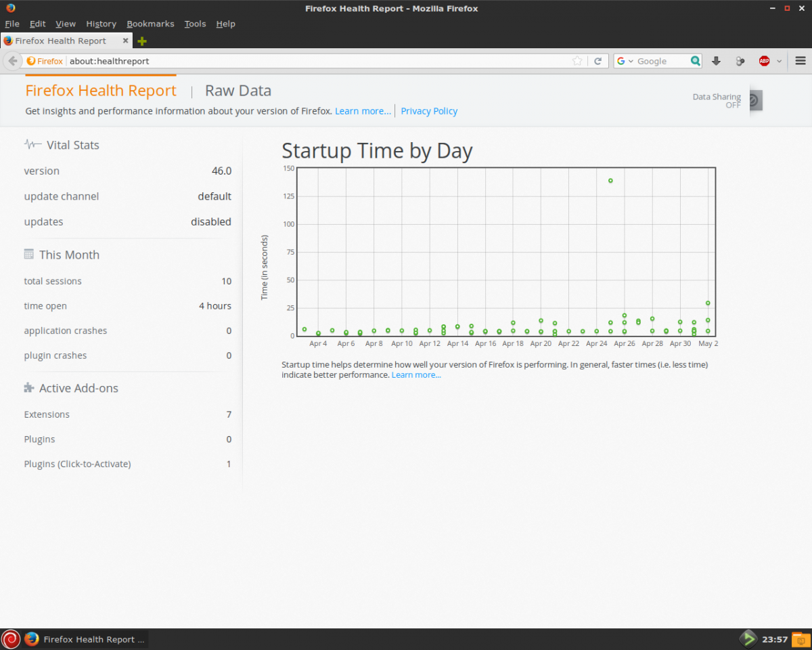This screenshot has width=812, height=650.
Task: Click the green arrow tray icon
Action: [x=748, y=638]
